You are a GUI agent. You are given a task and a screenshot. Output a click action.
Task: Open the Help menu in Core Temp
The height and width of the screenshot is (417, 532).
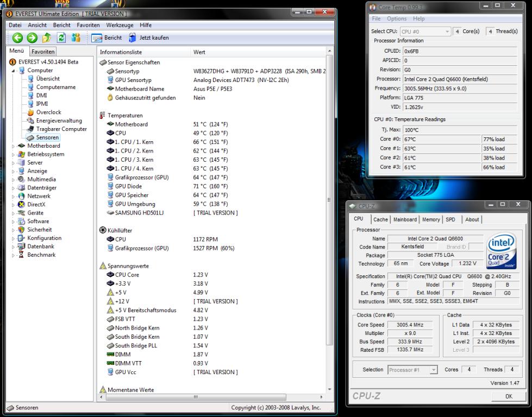coord(418,18)
